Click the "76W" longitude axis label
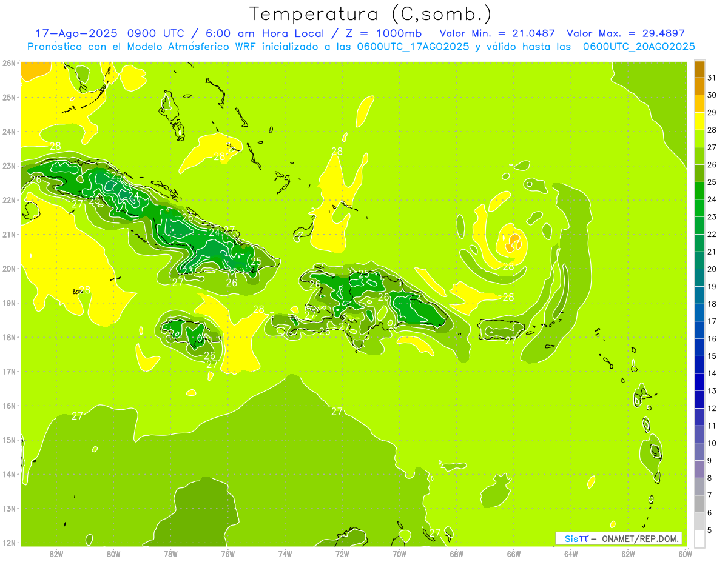728x562 pixels. coord(227,553)
